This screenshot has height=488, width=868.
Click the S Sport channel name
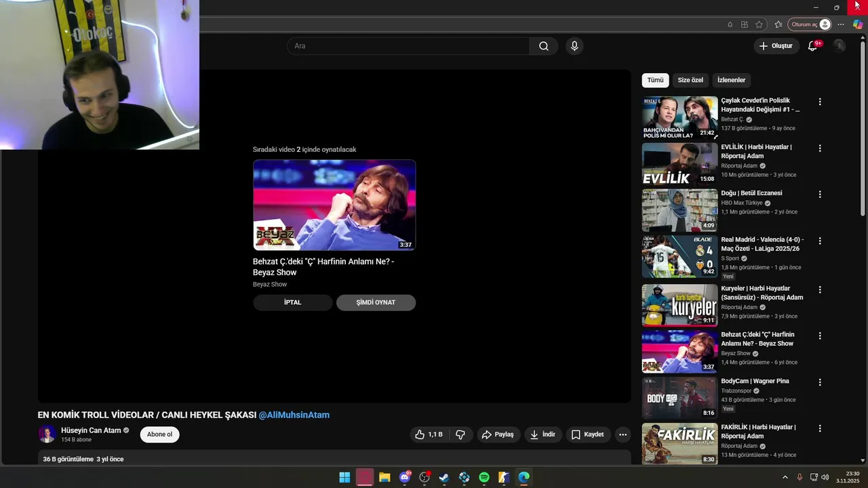(x=730, y=258)
